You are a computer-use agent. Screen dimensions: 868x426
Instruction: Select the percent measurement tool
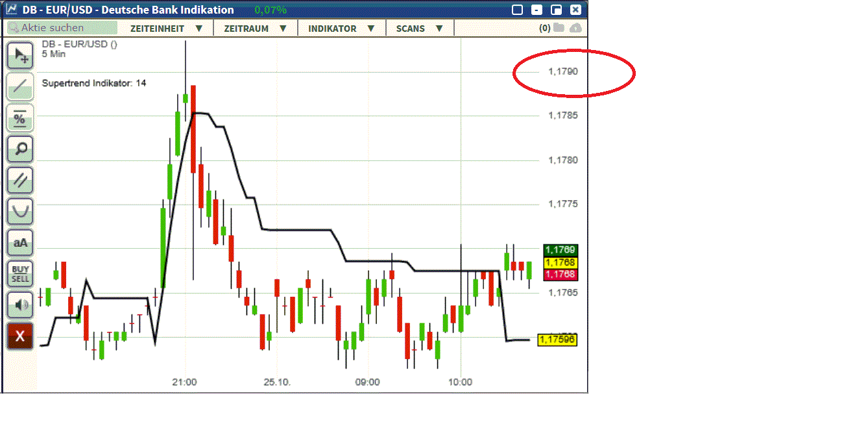tap(20, 118)
